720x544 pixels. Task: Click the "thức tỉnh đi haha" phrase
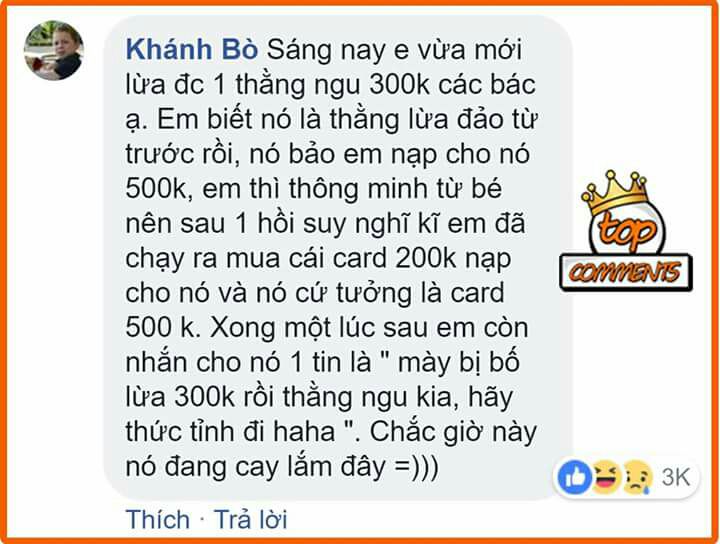point(231,432)
